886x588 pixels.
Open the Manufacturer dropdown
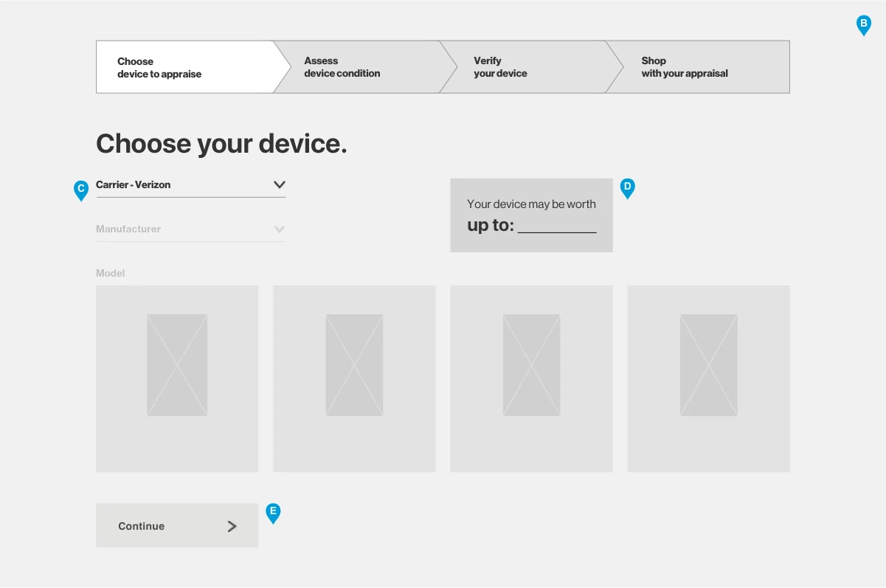click(190, 229)
